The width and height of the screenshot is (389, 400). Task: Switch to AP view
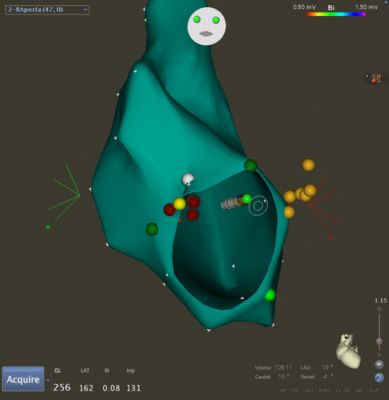[x=283, y=390]
